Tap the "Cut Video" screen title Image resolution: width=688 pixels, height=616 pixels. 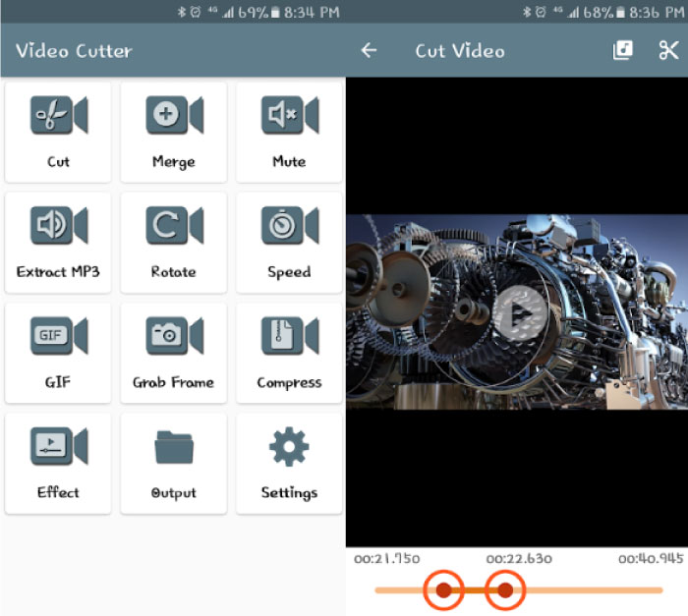click(460, 51)
